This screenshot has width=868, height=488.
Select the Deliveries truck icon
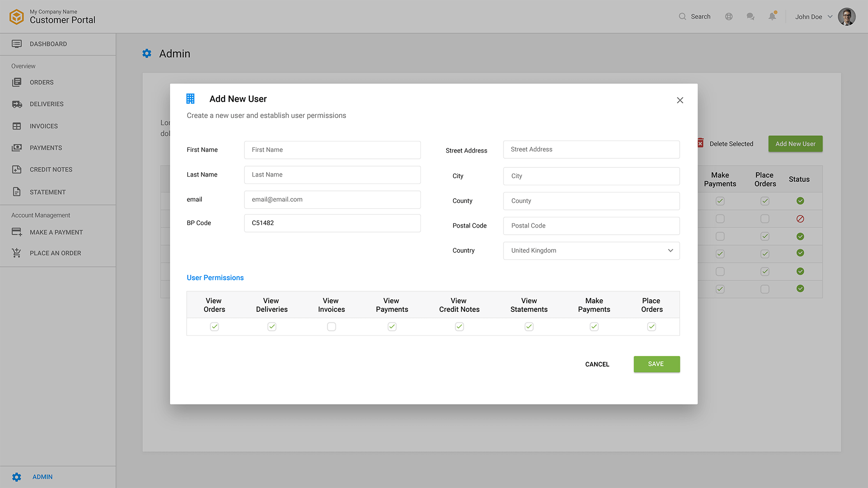pos(17,104)
